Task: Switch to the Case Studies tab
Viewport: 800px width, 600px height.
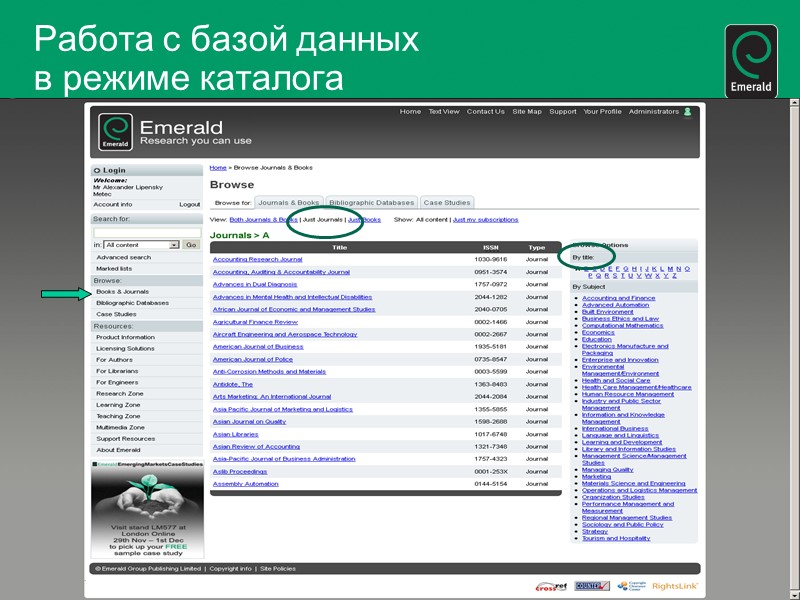Action: click(x=447, y=200)
